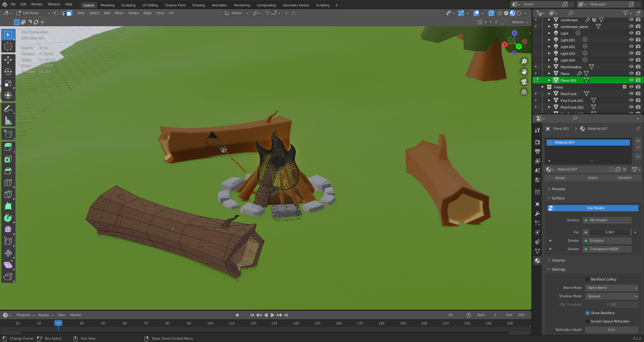
Task: Hide Marshmallow object with eye icon
Action: (631, 67)
